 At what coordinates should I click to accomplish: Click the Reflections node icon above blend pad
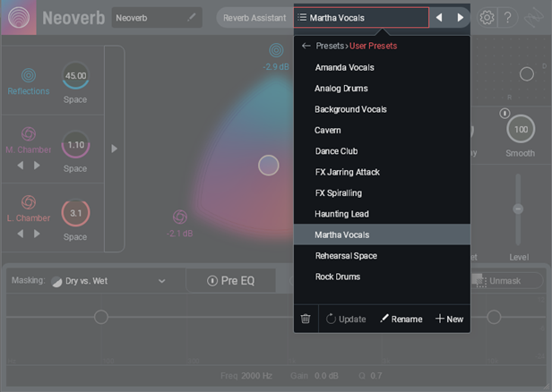click(x=276, y=50)
